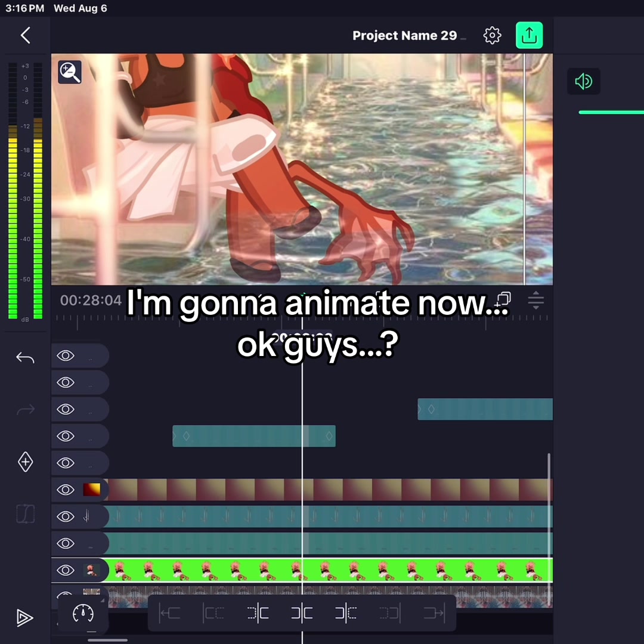Click the green level slider bar at right
The width and height of the screenshot is (644, 644).
pos(611,112)
